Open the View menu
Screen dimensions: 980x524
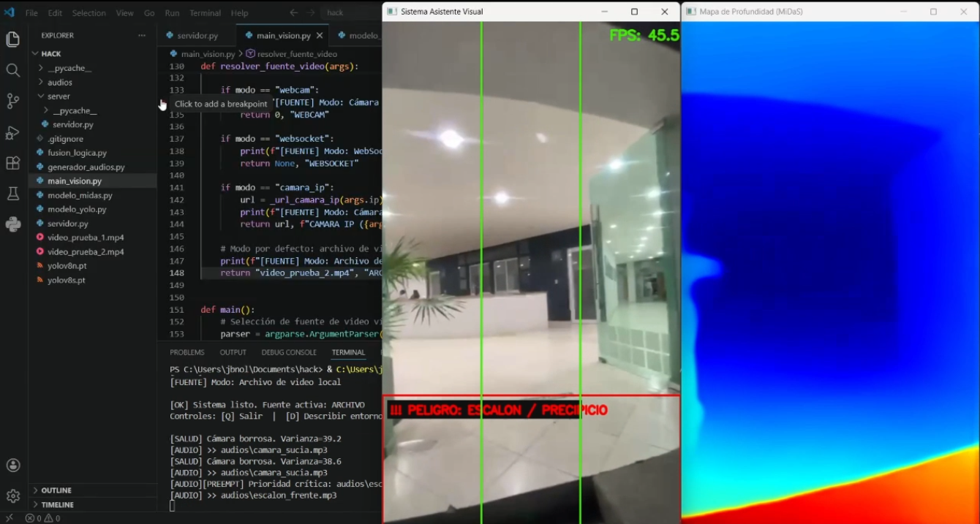pos(125,13)
